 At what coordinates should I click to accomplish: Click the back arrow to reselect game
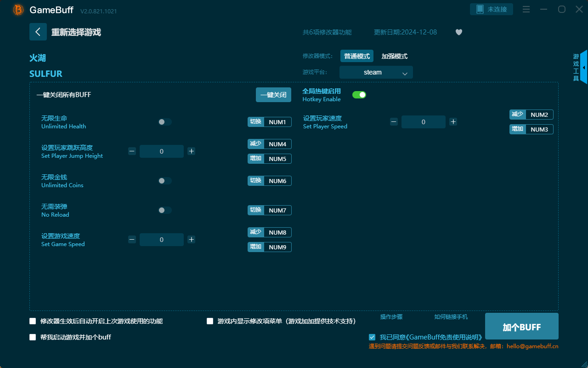[x=38, y=31]
